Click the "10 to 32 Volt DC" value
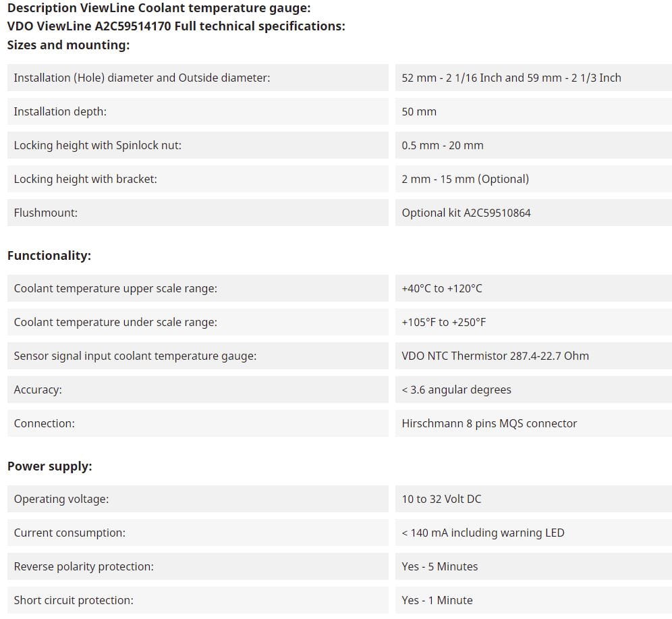The width and height of the screenshot is (672, 619). [x=441, y=499]
